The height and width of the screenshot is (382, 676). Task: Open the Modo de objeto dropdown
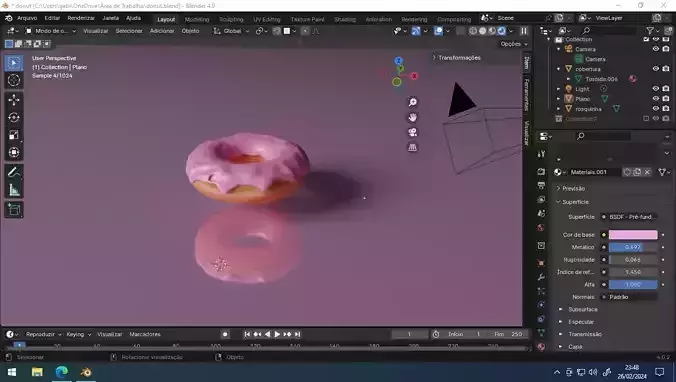coord(50,31)
